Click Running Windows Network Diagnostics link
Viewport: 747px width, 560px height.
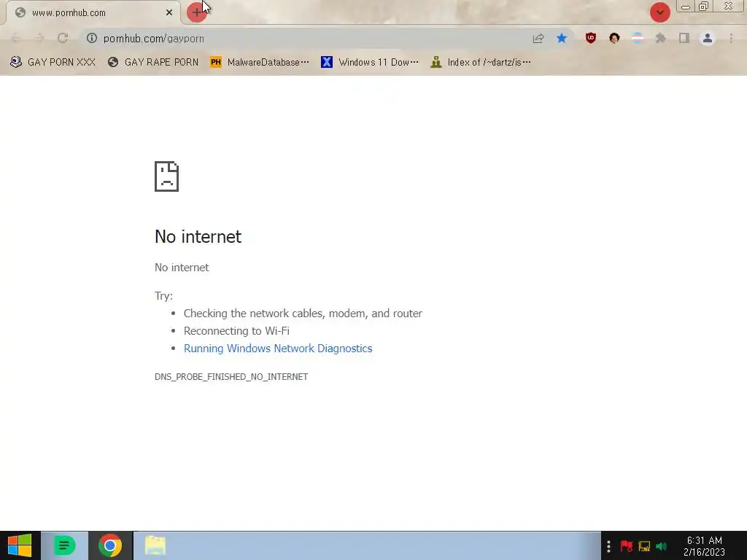coord(278,348)
